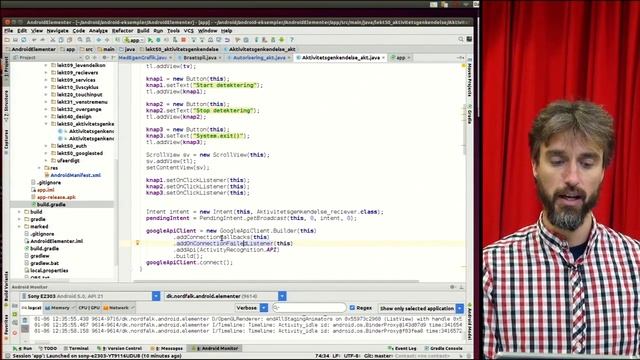Select app-release.apk in project tree
640x360 pixels.
click(56, 197)
